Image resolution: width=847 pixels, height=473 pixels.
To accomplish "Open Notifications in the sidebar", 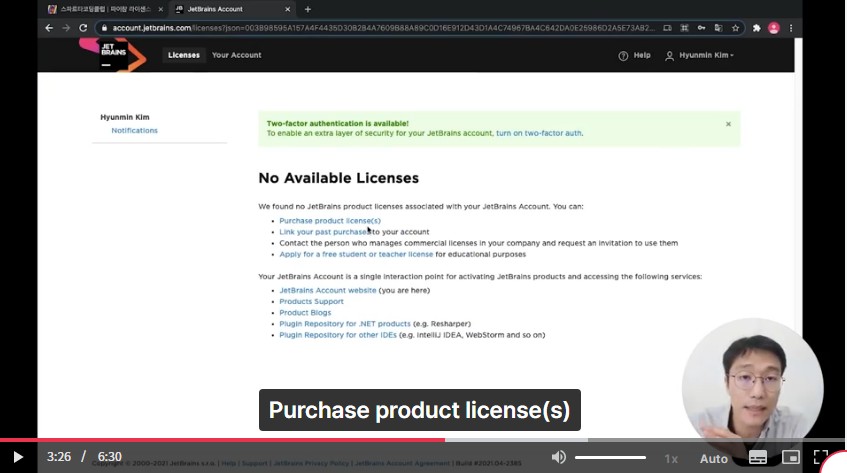I will click(x=135, y=131).
